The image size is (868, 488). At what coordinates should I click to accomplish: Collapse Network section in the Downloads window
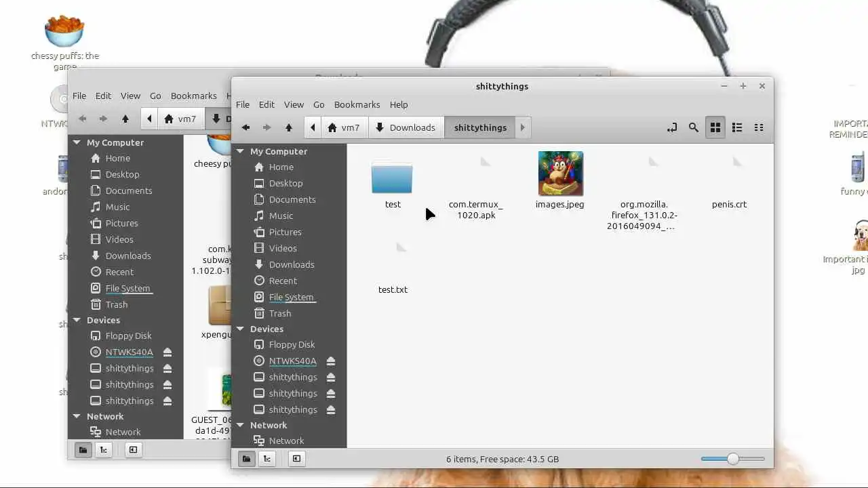coord(77,416)
